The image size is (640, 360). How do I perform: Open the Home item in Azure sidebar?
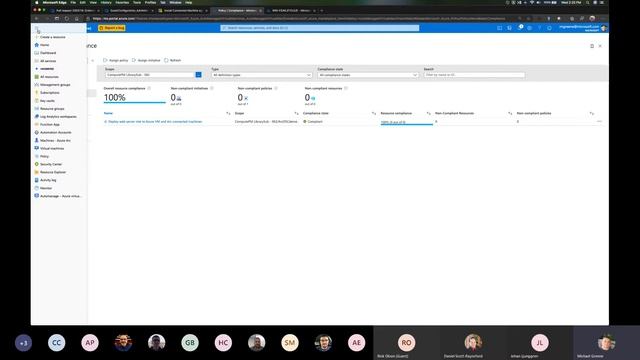tap(44, 45)
